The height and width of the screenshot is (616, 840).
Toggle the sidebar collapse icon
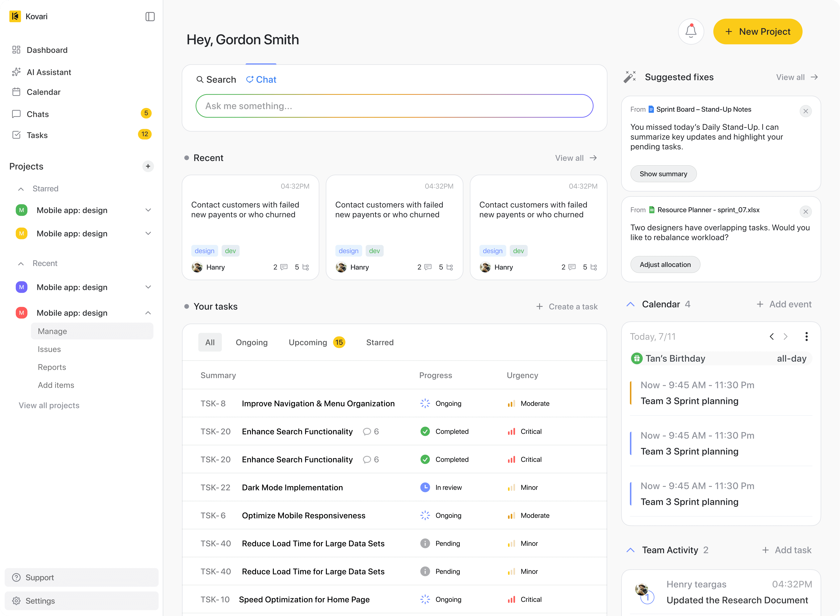(150, 16)
